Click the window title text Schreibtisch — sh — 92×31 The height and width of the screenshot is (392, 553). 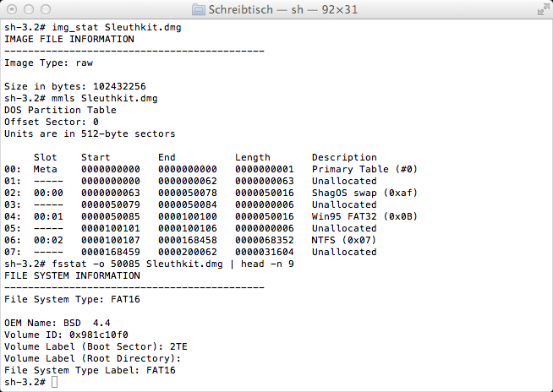point(283,9)
